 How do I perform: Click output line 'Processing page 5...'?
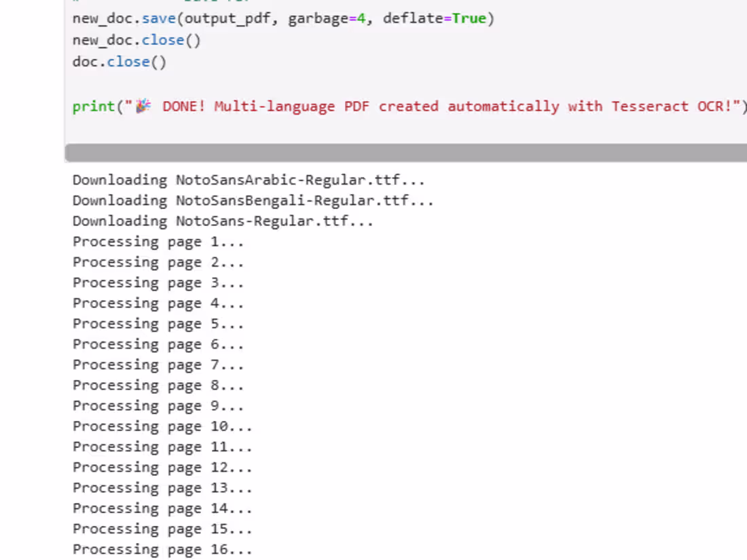point(158,324)
